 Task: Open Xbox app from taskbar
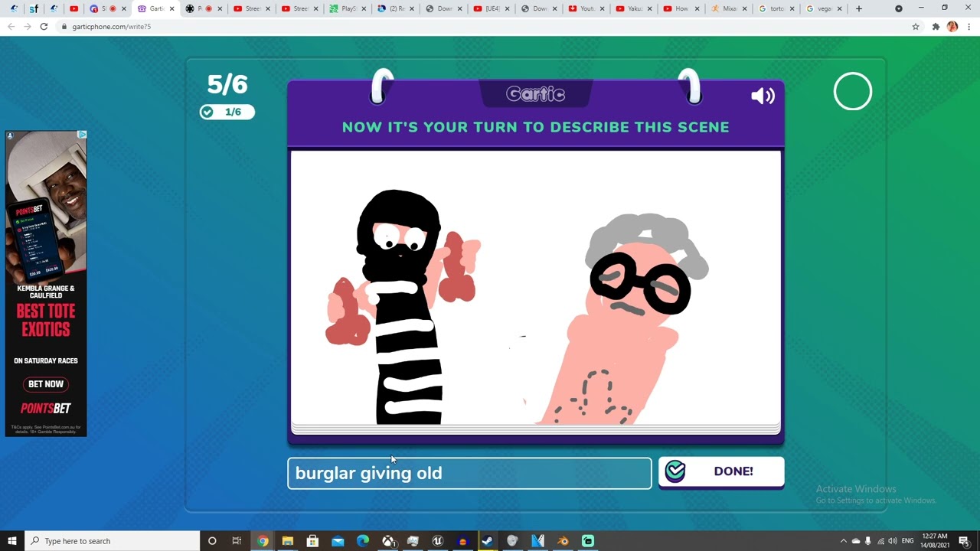[388, 541]
